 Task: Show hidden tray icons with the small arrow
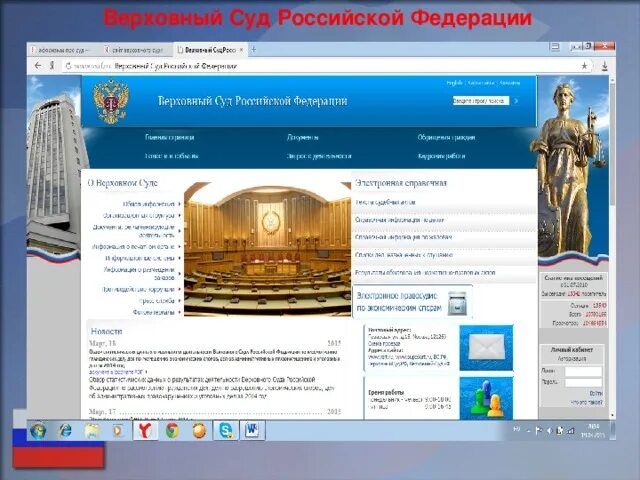(529, 431)
